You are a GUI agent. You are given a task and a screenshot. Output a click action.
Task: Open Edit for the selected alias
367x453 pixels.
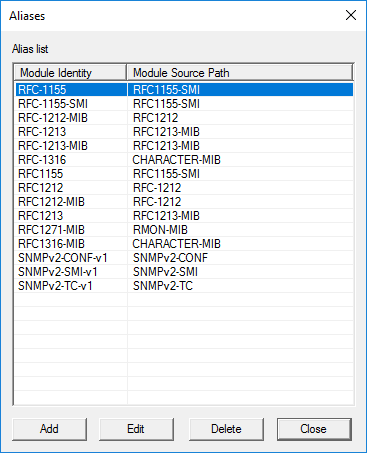(x=136, y=429)
